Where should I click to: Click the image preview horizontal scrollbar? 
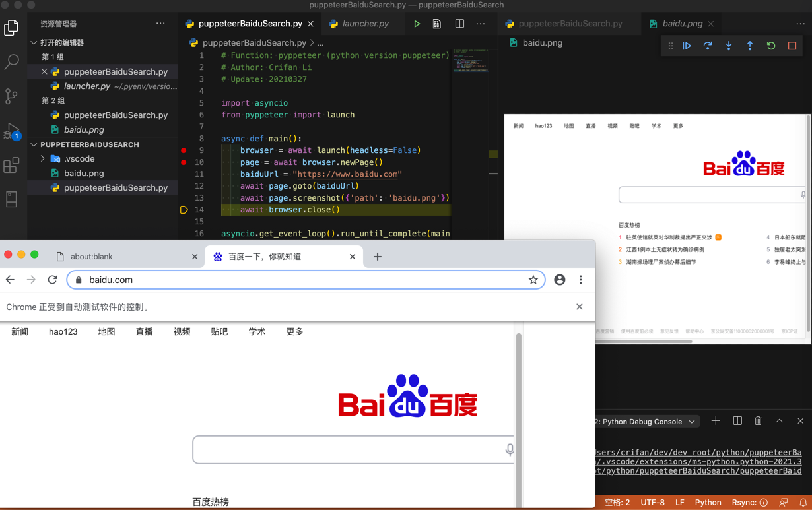[x=644, y=341]
